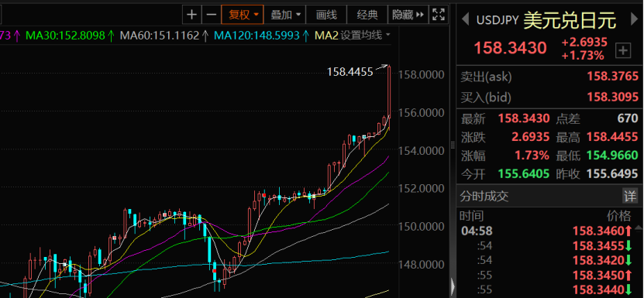The height and width of the screenshot is (298, 644).
Task: Open 详 details for 分时成交
Action: tap(630, 196)
